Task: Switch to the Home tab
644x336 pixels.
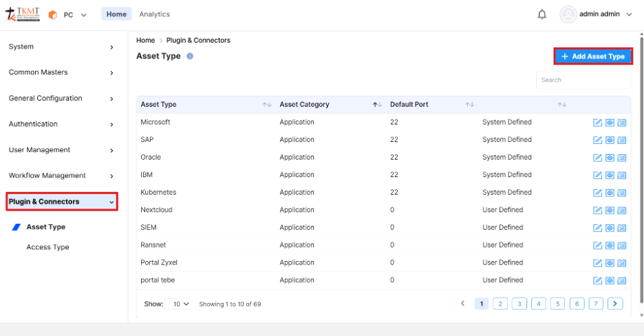Action: 116,14
